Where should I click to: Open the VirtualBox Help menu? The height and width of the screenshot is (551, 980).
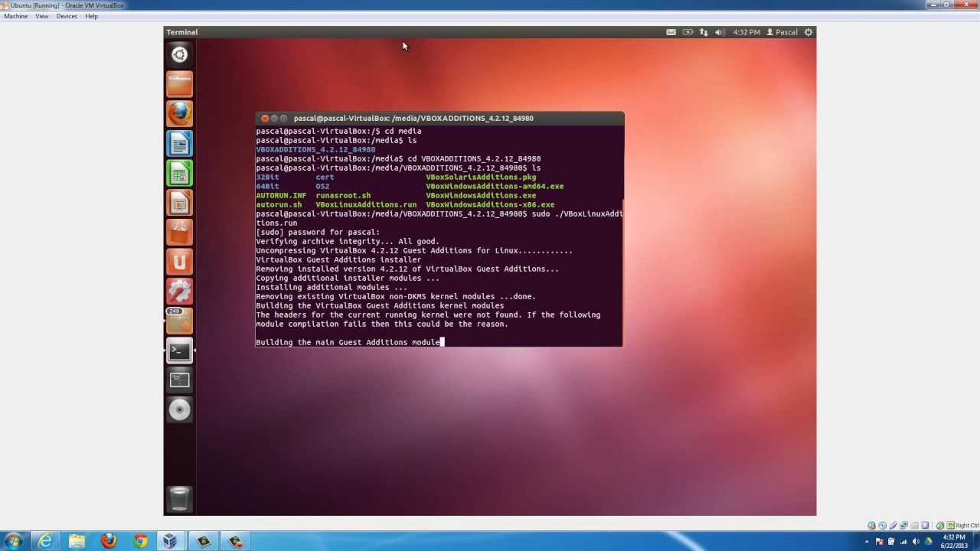point(91,16)
